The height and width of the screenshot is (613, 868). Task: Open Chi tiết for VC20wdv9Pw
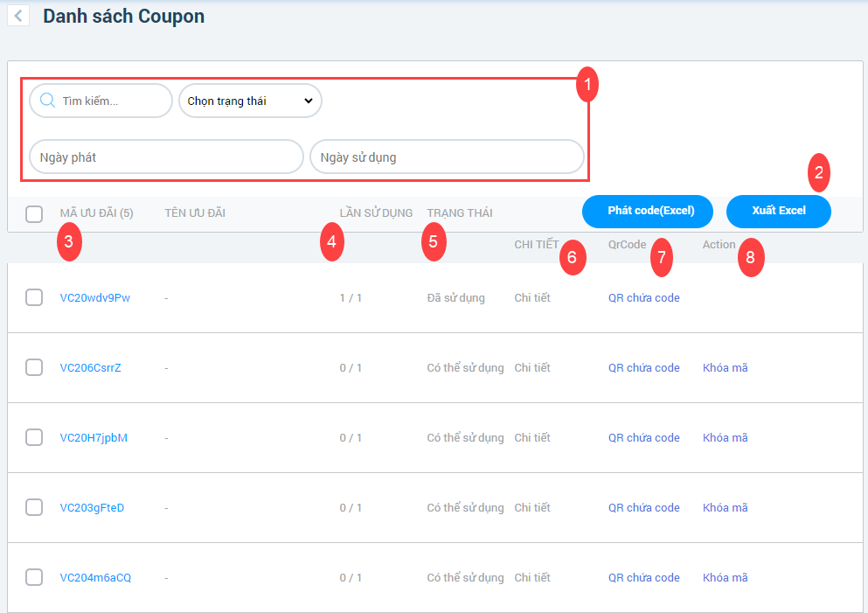(532, 298)
